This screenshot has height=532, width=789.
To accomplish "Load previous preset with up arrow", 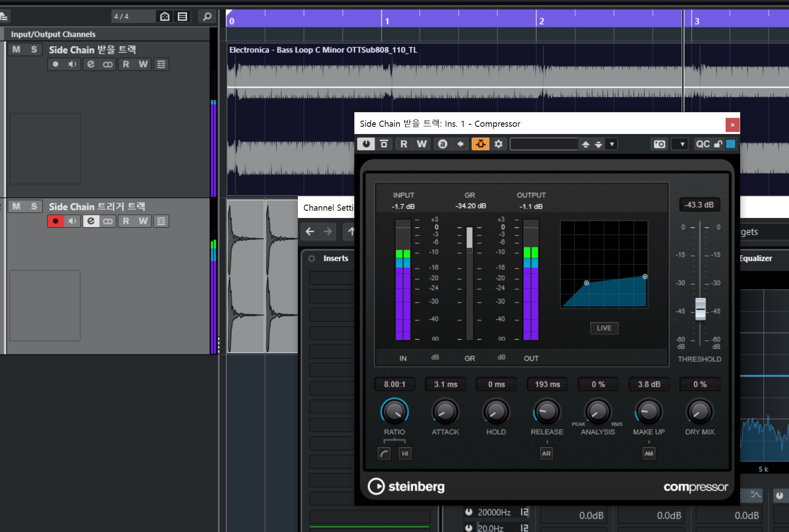I will pos(586,145).
